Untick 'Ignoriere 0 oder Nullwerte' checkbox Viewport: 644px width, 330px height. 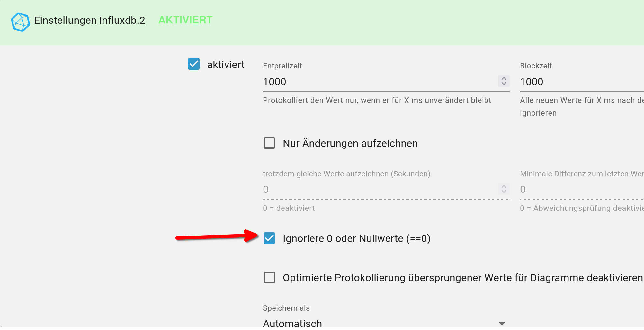(x=269, y=238)
